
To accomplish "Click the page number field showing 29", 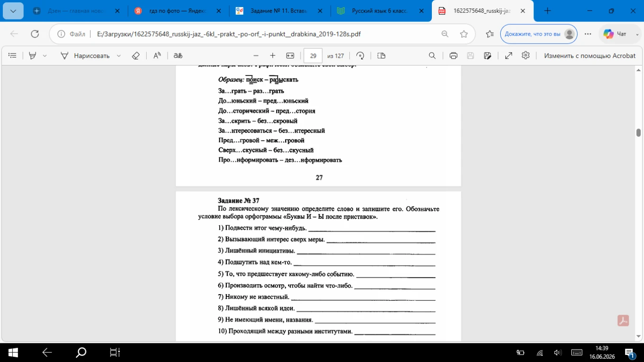I will (x=313, y=56).
